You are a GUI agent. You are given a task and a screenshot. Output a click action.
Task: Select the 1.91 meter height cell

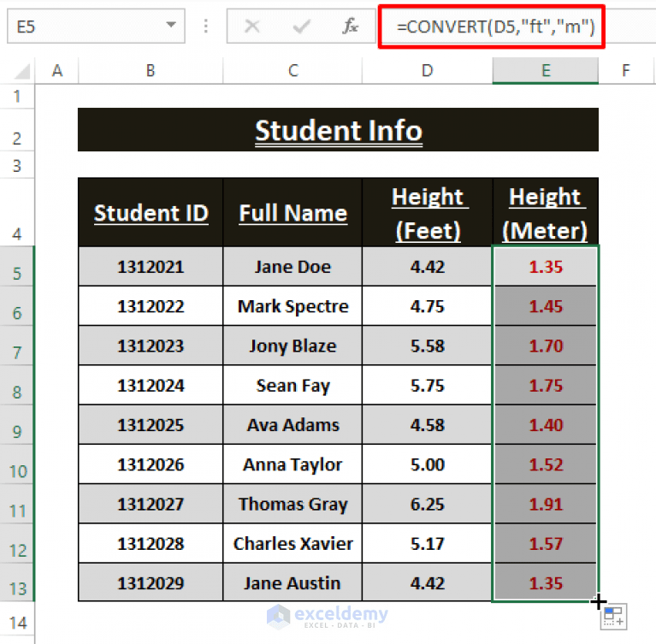[x=546, y=504]
